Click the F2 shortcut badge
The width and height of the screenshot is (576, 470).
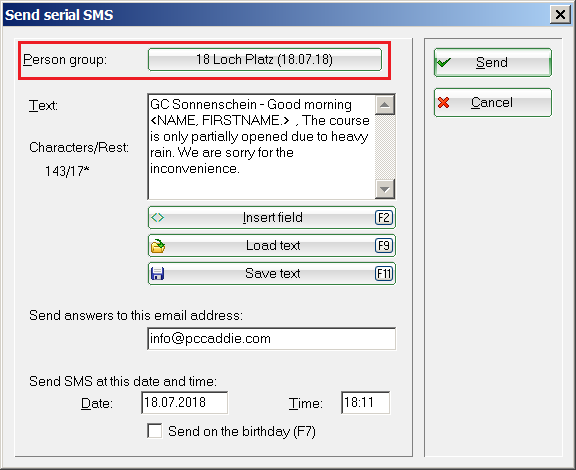[384, 218]
